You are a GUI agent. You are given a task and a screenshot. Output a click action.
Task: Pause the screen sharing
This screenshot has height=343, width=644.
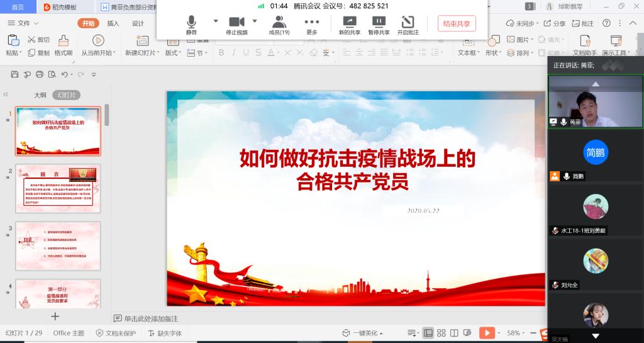click(x=379, y=24)
